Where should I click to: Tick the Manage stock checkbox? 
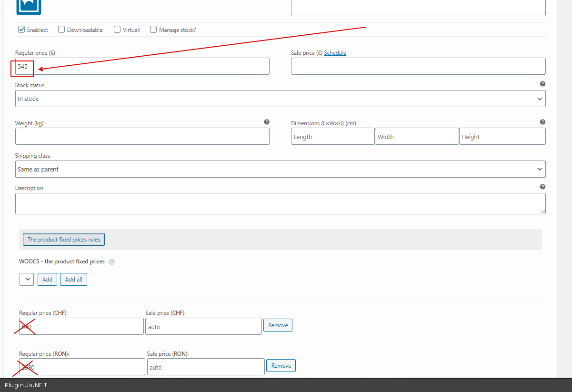(153, 30)
